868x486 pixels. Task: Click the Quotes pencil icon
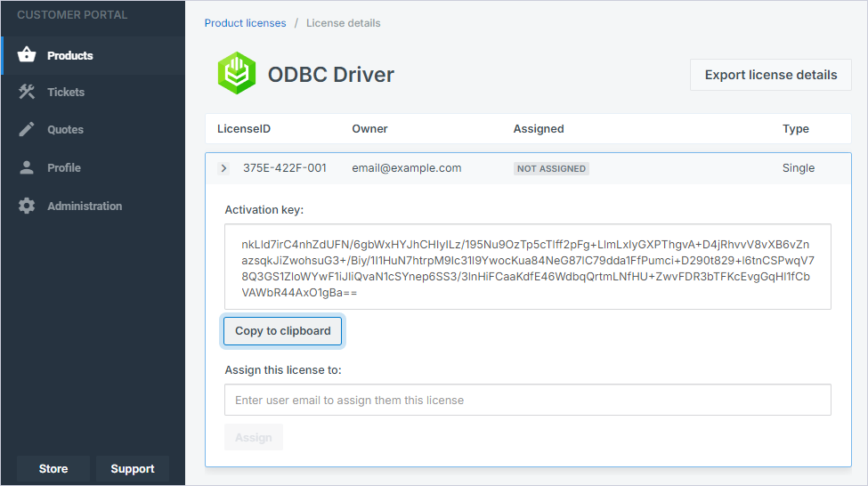(x=27, y=129)
